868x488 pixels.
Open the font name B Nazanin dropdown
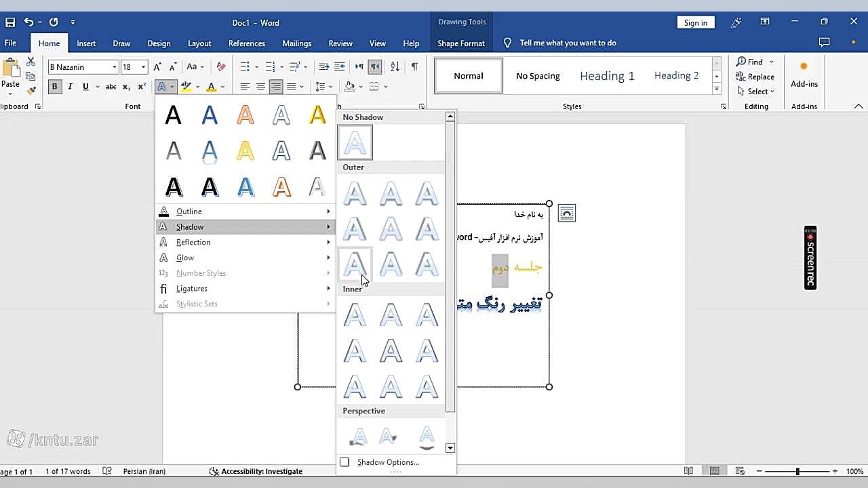coord(115,67)
